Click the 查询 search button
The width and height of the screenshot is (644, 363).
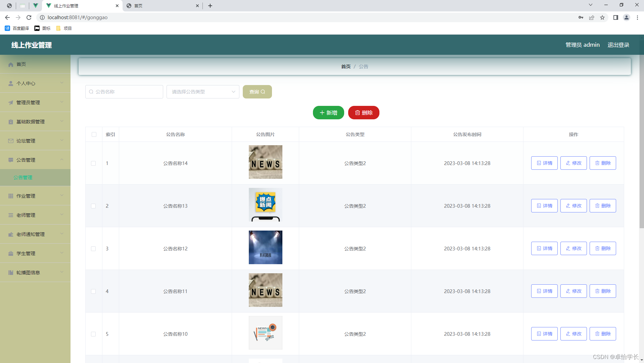pyautogui.click(x=257, y=92)
